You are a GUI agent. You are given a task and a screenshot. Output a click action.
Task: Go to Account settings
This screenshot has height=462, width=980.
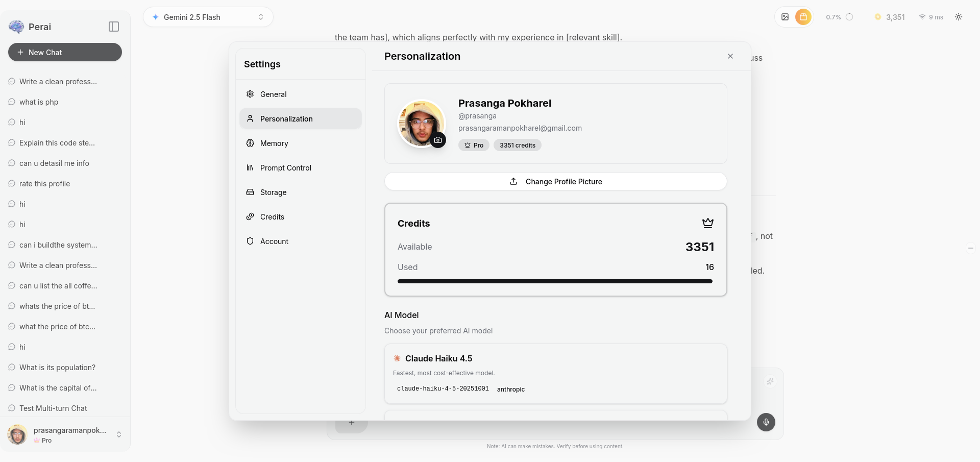coord(301,241)
